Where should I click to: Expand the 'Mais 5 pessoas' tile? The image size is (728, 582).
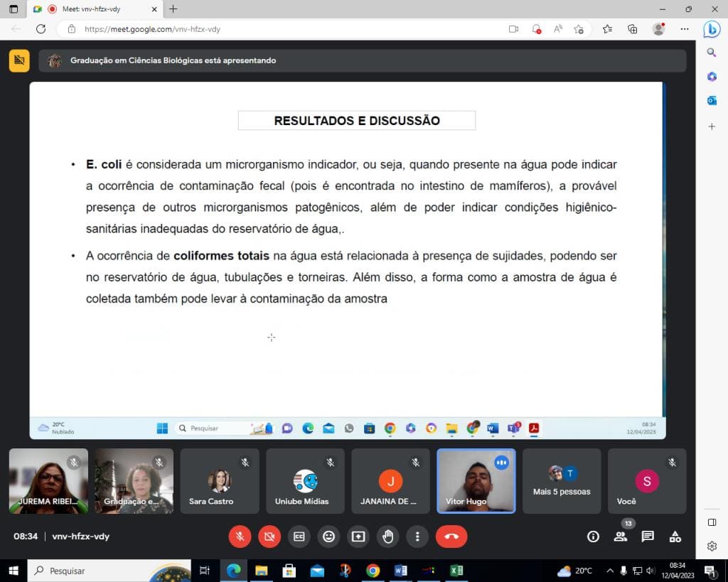562,481
